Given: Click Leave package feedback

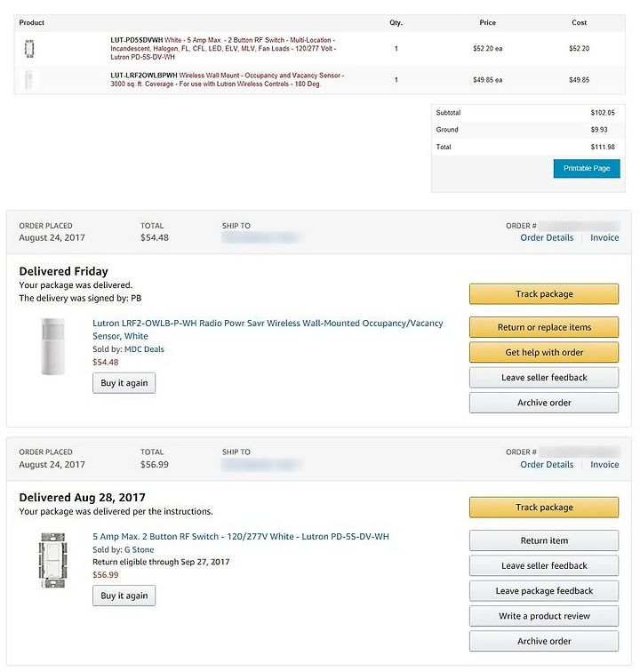Looking at the screenshot, I should pyautogui.click(x=544, y=591).
